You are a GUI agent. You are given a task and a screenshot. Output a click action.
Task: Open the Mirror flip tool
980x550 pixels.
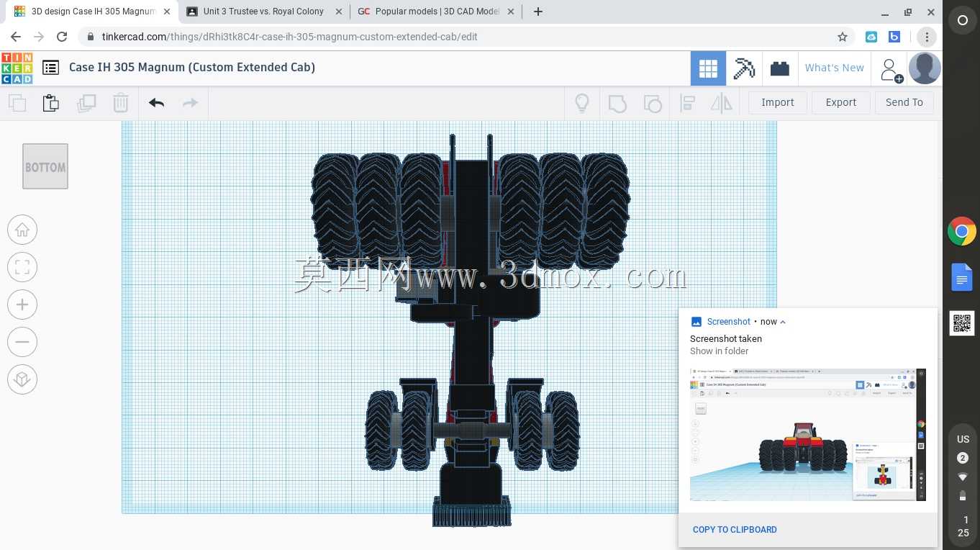pos(722,103)
